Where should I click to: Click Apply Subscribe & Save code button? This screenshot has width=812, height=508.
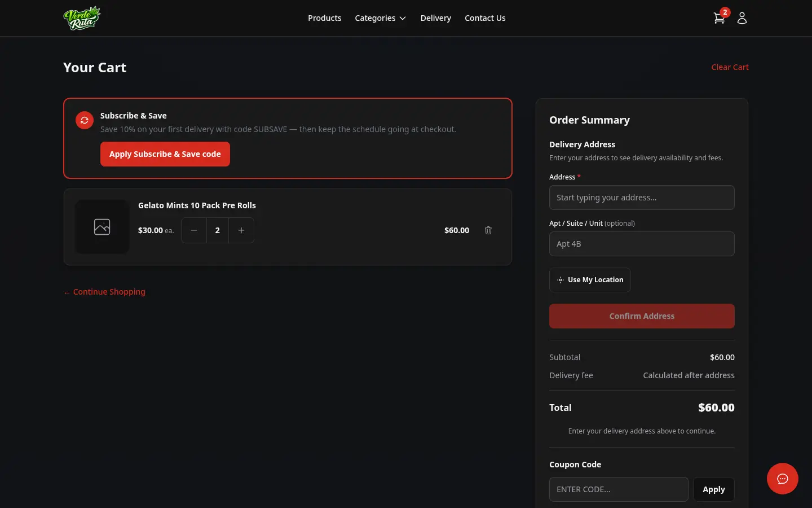coord(165,154)
